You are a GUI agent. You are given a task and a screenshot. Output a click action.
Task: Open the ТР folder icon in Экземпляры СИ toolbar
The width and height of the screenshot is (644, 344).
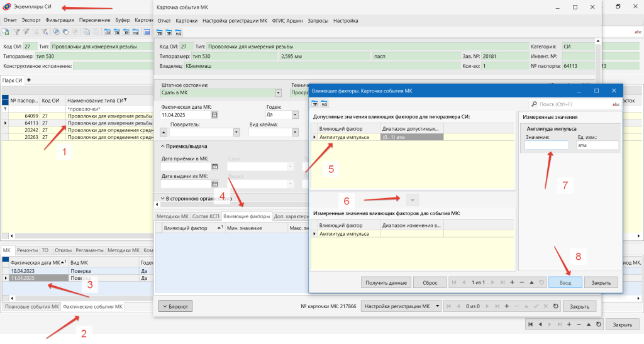click(x=126, y=31)
